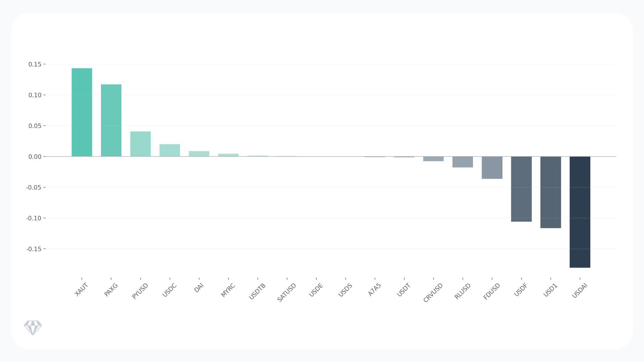Click the diamond logo icon

[x=33, y=327]
